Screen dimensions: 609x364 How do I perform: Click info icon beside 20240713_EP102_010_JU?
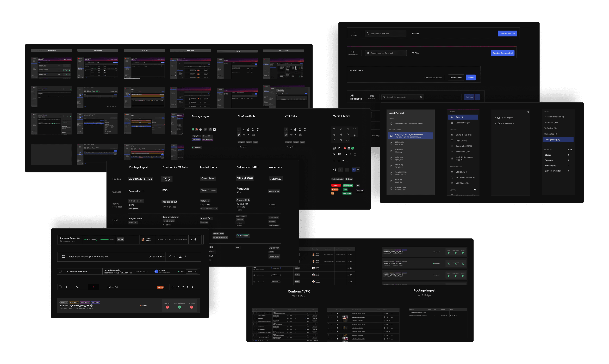click(92, 306)
